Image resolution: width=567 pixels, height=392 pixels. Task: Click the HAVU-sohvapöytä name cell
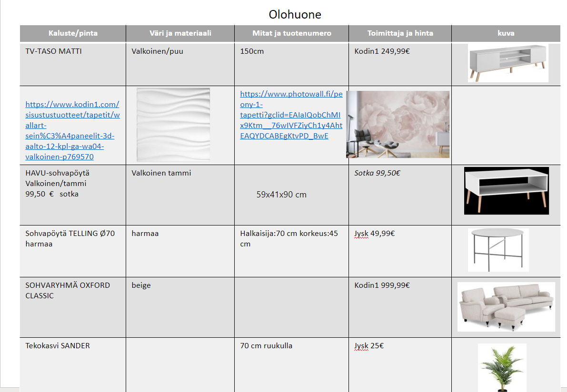coord(73,195)
